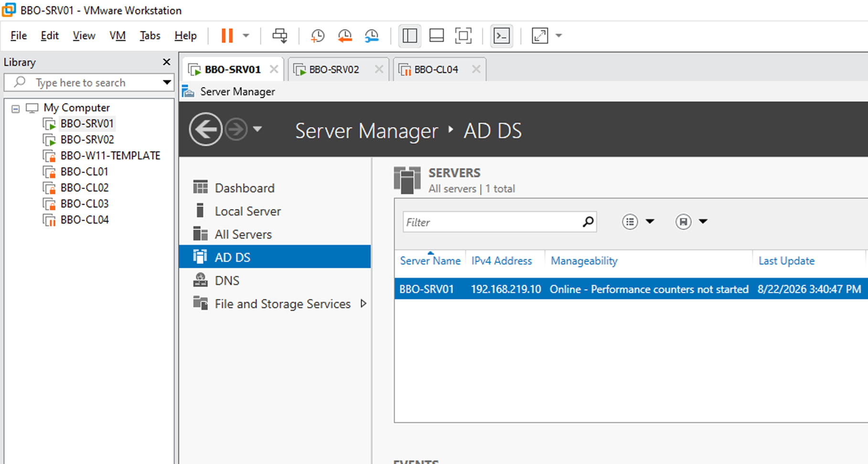
Task: Select BBO-SRV01 in the library tree
Action: [x=87, y=124]
